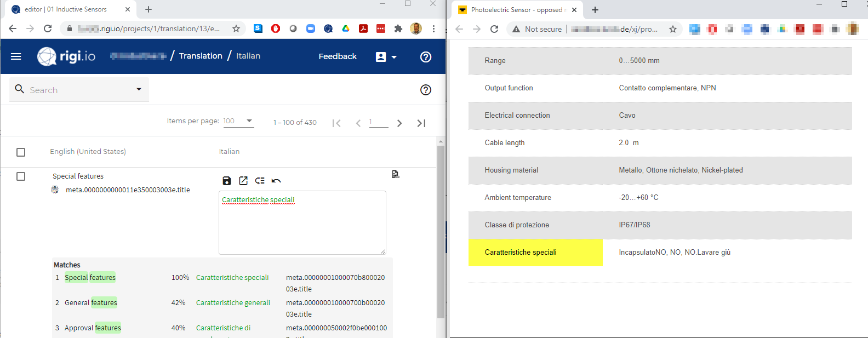Viewport: 868px width, 338px height.
Task: Click Contatto complementare, NPN value
Action: coord(667,88)
